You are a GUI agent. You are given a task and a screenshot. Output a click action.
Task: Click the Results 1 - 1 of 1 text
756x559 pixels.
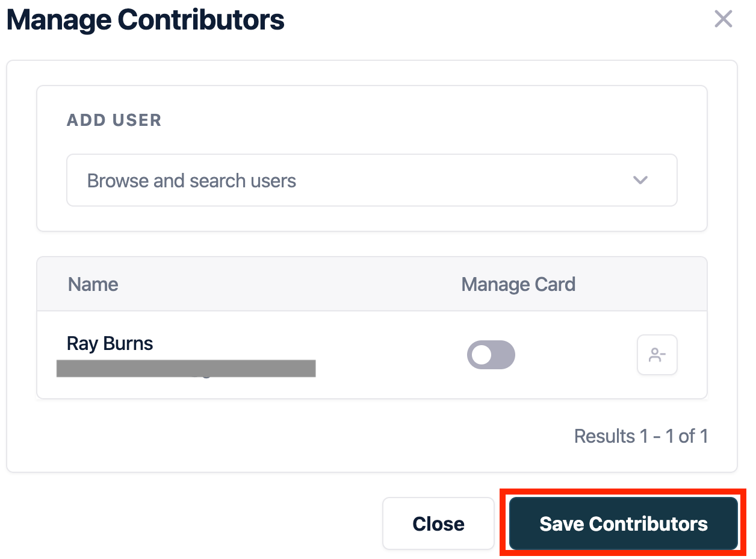coord(640,436)
